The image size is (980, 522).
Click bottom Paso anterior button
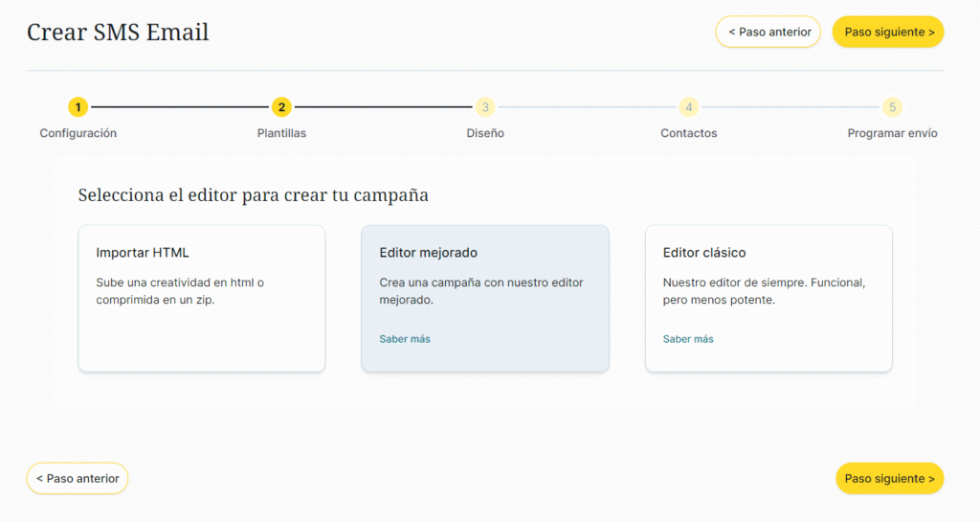[x=78, y=478]
